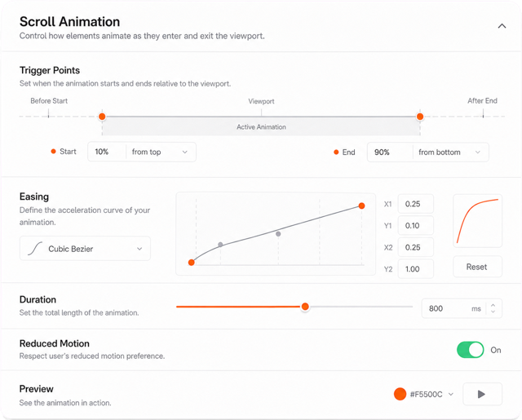Open the 'from bottom' dropdown
Viewport: 522px width, 420px height.
(x=451, y=153)
